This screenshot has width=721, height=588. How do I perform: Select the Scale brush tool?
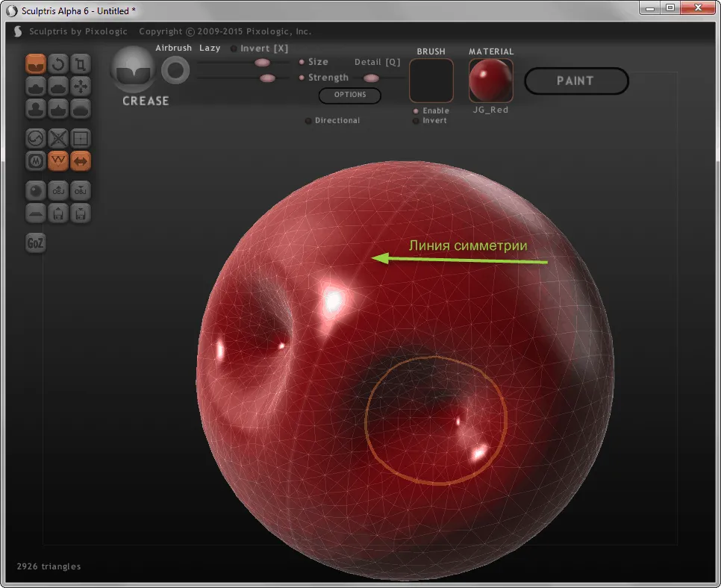click(x=81, y=64)
